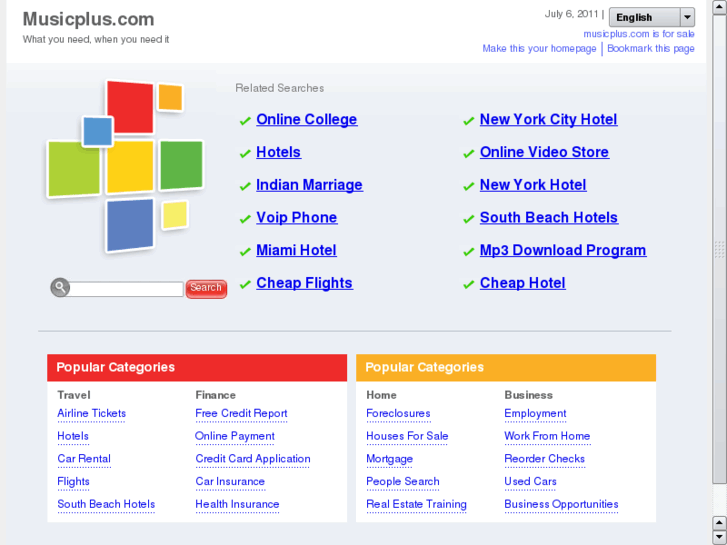Open Hotels under Travel category
Viewport: 727px width, 545px height.
coord(73,436)
